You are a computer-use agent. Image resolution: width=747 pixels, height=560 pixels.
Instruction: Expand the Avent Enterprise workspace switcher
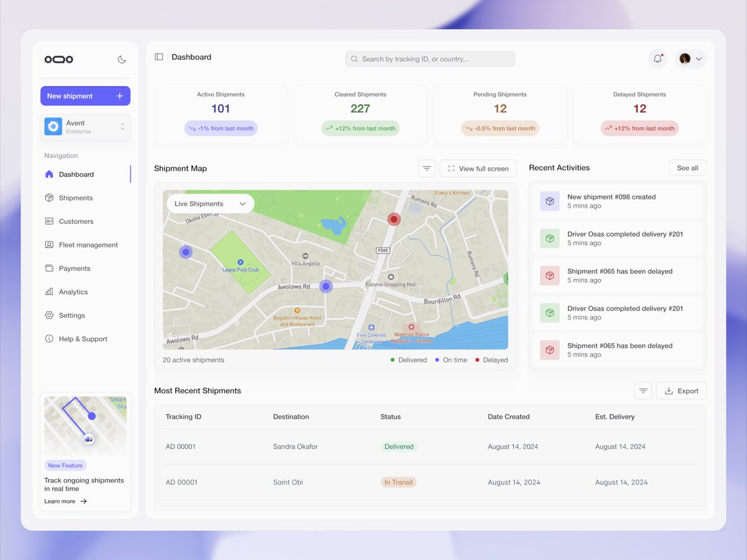tap(85, 127)
